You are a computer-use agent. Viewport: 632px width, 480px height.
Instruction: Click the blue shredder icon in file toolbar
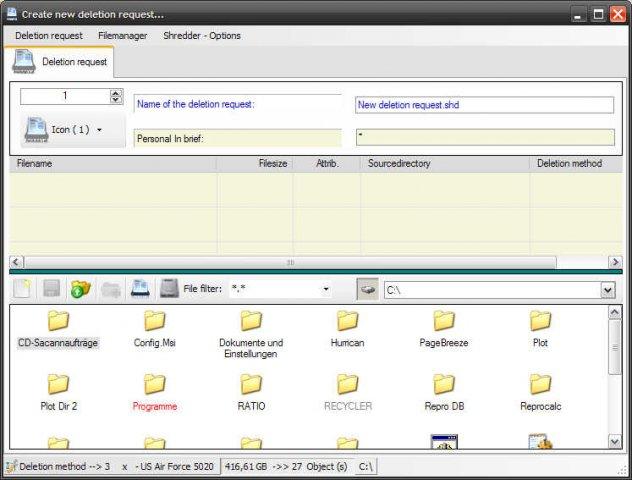tap(140, 289)
